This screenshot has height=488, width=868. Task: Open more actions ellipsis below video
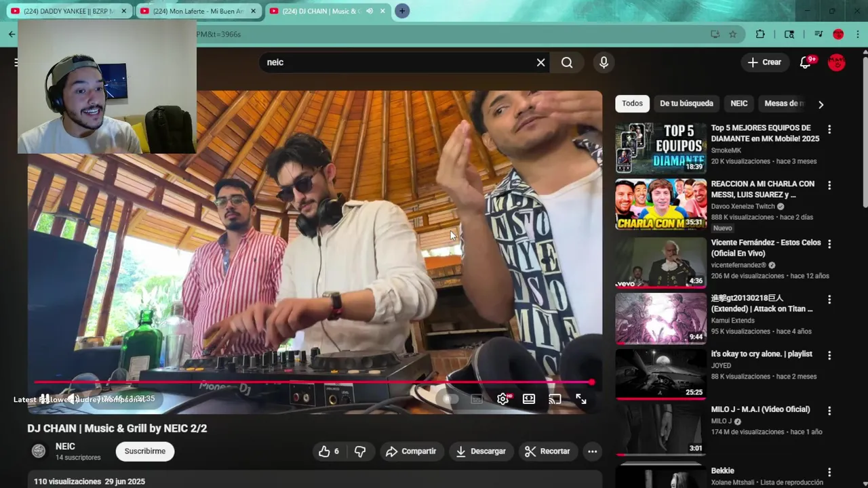click(x=592, y=451)
